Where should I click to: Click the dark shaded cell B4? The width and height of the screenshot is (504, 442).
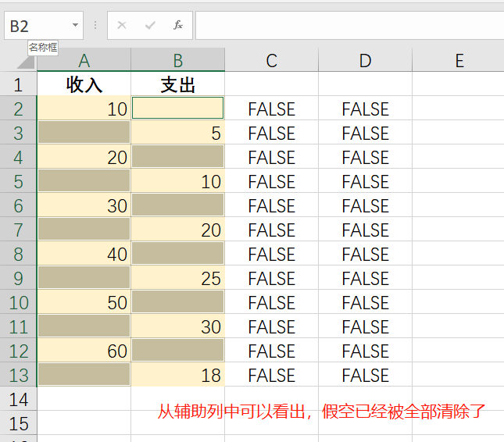177,156
